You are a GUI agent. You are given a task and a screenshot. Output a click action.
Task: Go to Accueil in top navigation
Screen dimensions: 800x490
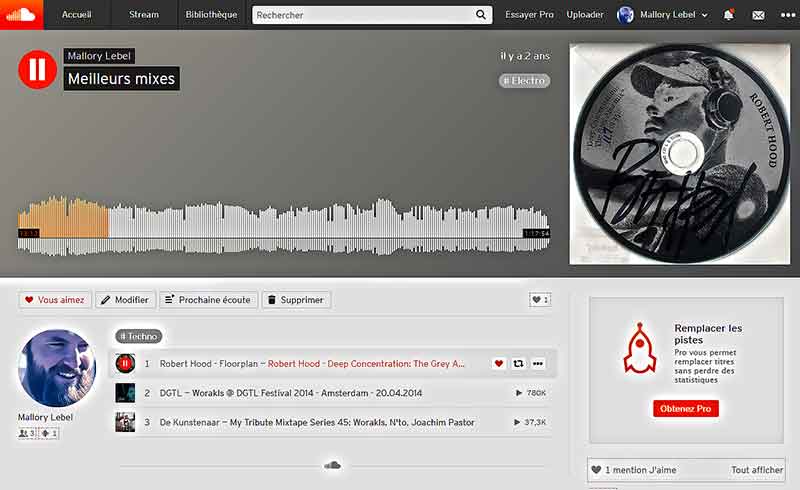(x=77, y=15)
